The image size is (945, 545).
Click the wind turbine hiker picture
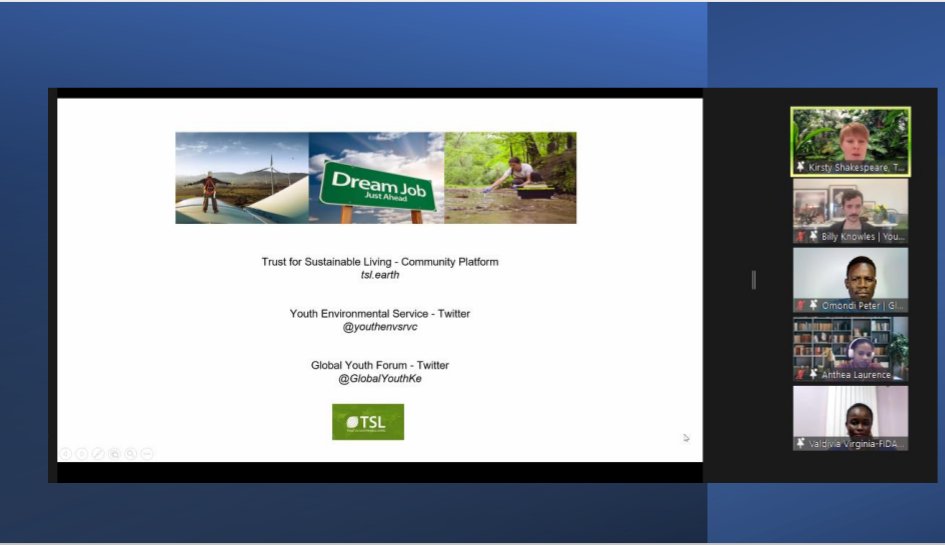[x=242, y=178]
